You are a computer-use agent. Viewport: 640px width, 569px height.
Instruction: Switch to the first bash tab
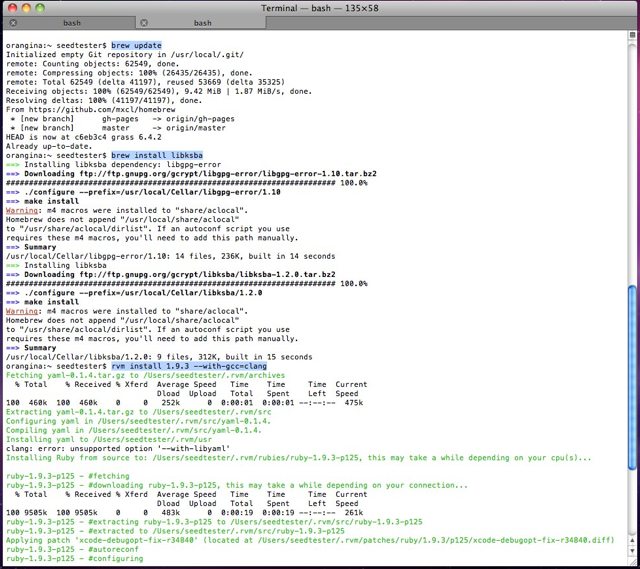(68, 22)
